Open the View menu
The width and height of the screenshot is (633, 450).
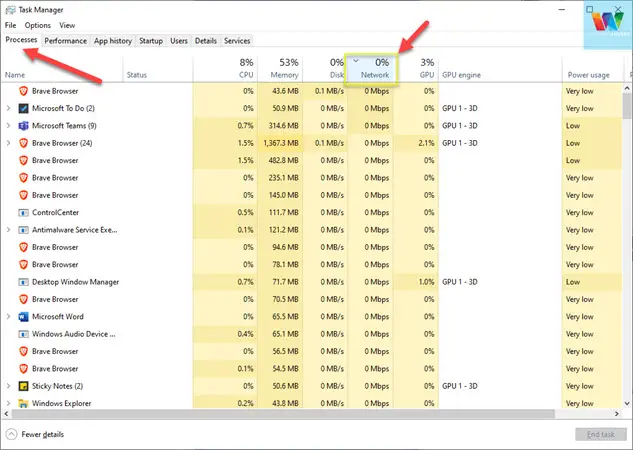pos(67,25)
